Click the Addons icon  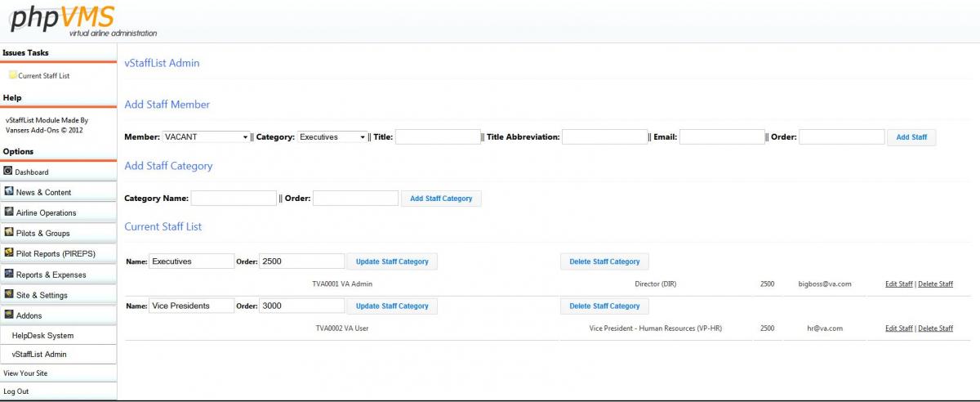9,315
